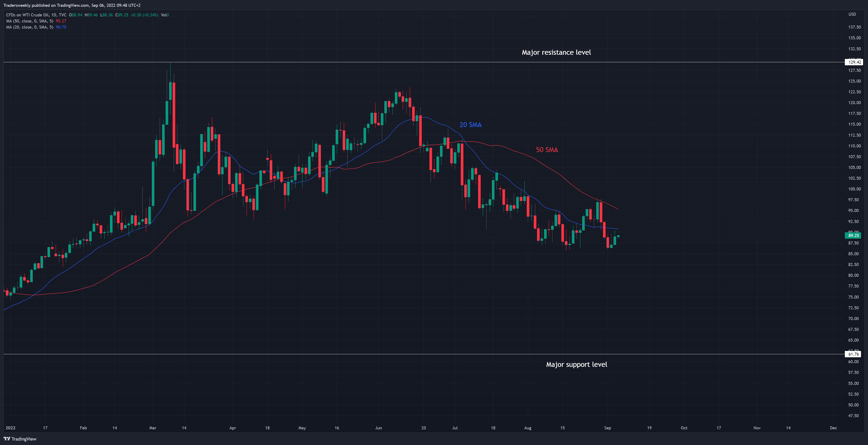This screenshot has width=868, height=445.
Task: Click the 'Jun' label on the time axis
Action: tap(378, 428)
